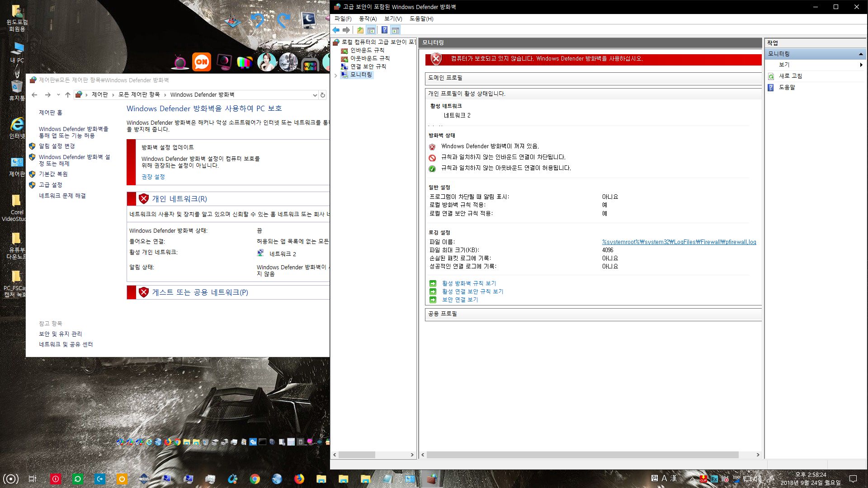
Task: Click the 제어판 breadcrumb in the address bar
Action: [99, 95]
